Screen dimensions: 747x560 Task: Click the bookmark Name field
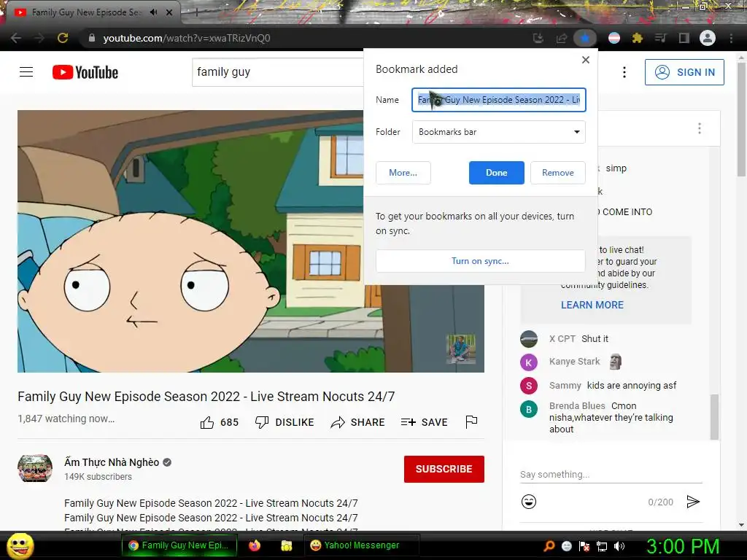pos(499,100)
